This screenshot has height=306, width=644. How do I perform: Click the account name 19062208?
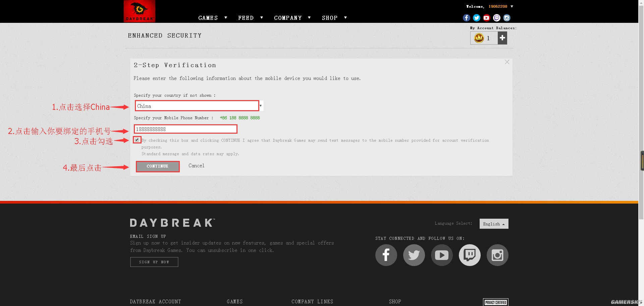498,6
